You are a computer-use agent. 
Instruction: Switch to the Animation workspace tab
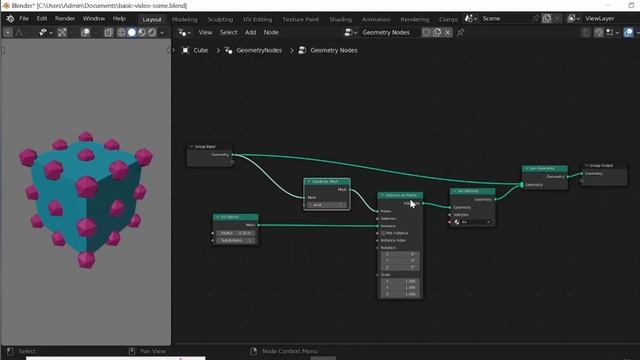tap(376, 19)
